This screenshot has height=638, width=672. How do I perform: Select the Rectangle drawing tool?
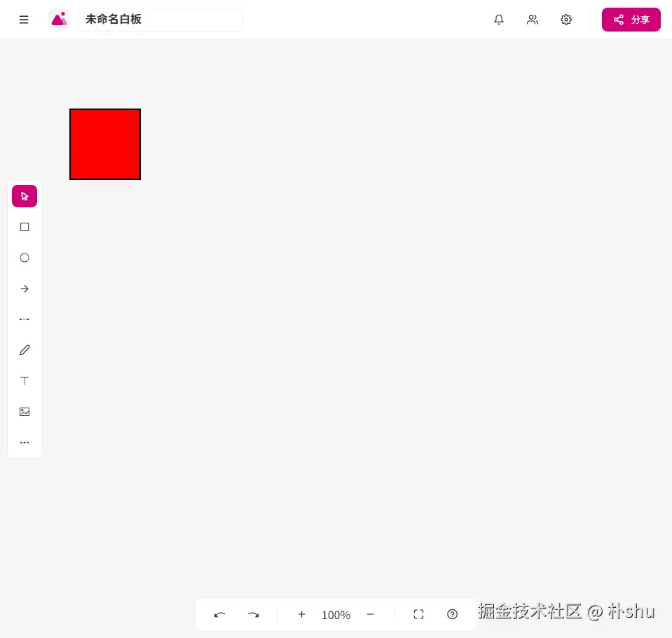25,227
